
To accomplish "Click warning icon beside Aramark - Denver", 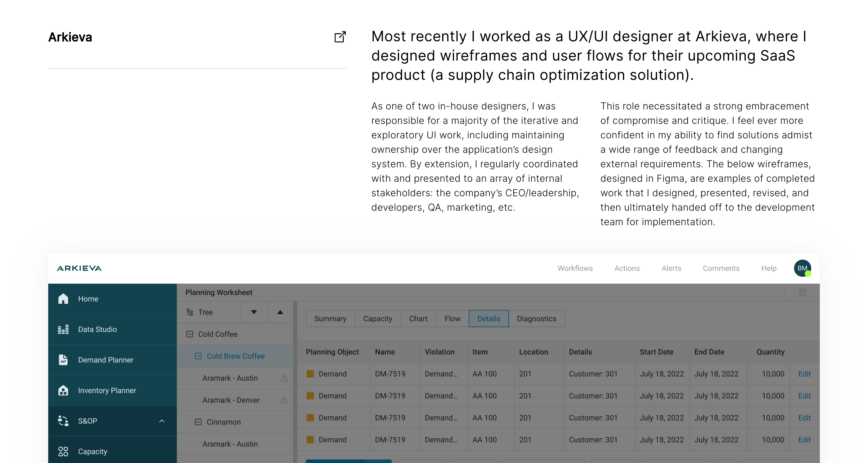I will pos(285,400).
